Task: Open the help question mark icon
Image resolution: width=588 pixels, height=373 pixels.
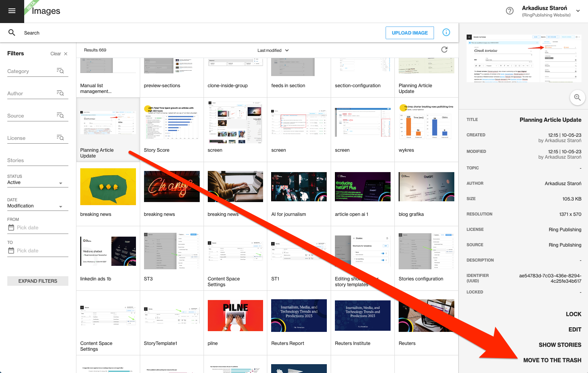Action: [x=510, y=11]
